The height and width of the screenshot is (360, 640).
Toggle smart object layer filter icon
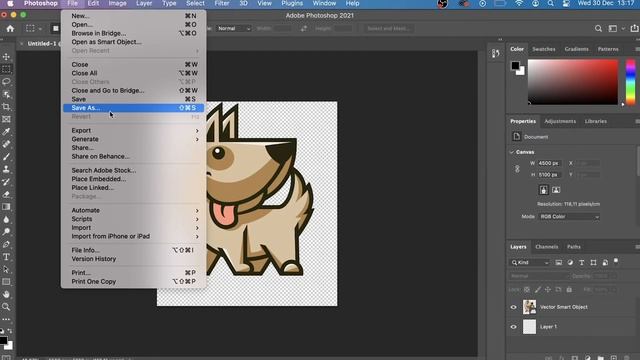pos(605,262)
